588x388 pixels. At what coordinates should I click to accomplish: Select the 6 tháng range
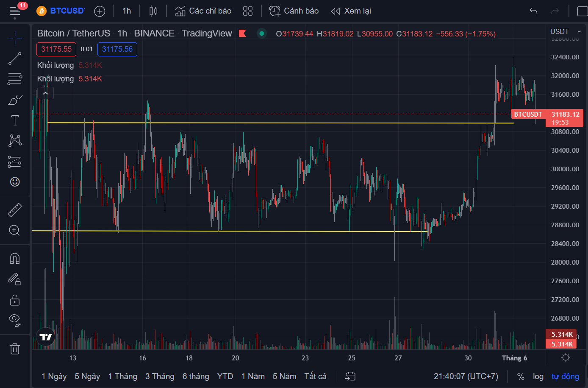coord(196,376)
